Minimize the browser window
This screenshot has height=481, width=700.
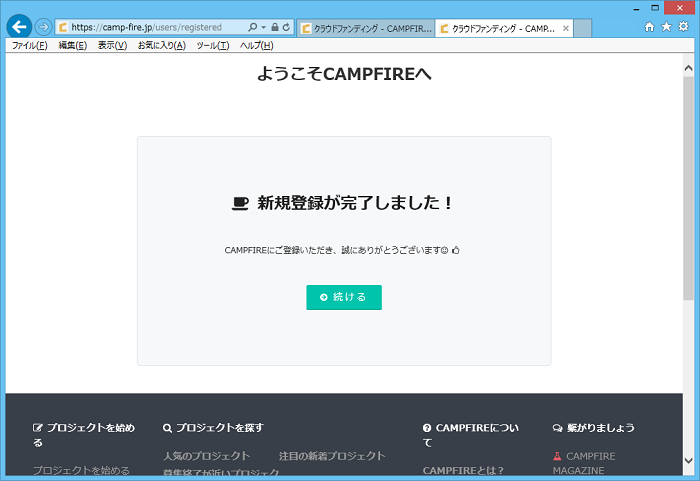click(x=636, y=8)
